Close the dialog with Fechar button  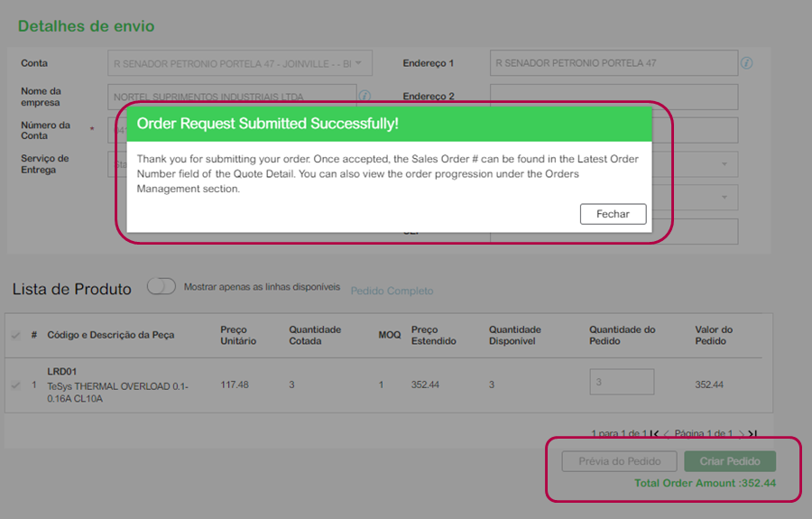613,214
